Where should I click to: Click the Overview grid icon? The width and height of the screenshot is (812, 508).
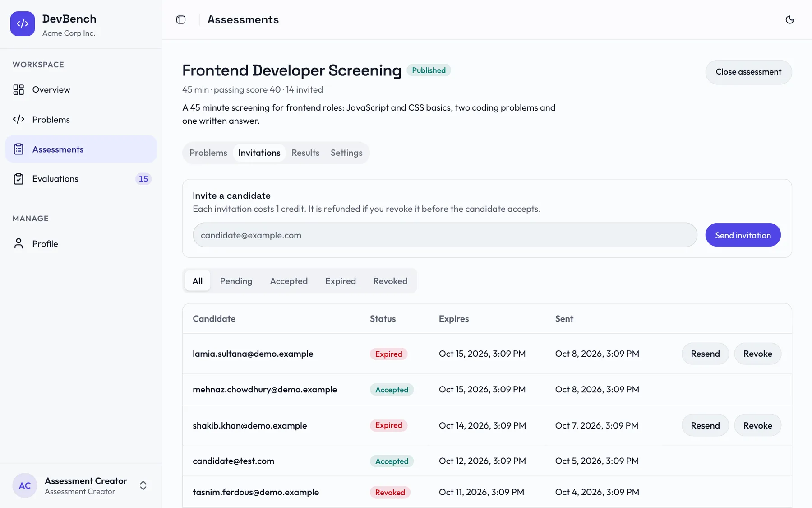click(18, 89)
